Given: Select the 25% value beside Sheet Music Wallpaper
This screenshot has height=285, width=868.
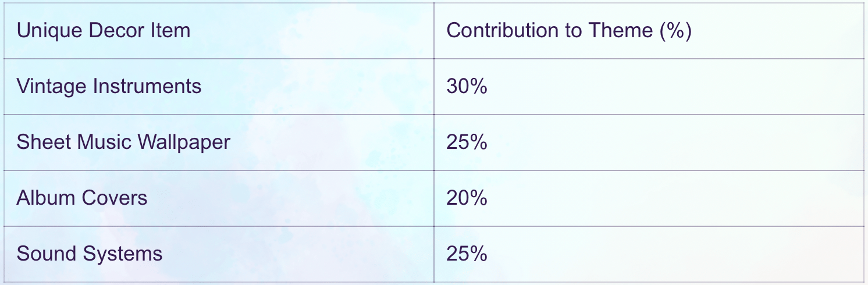Looking at the screenshot, I should (467, 142).
